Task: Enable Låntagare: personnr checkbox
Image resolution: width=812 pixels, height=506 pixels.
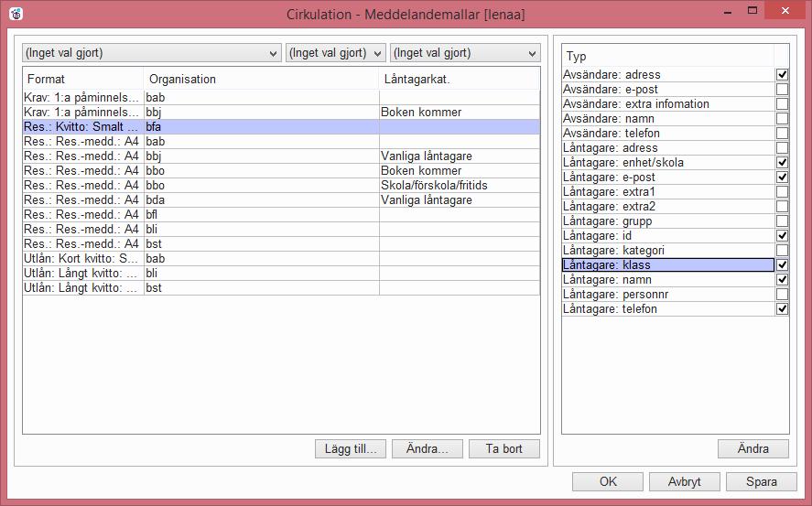Action: coord(782,295)
